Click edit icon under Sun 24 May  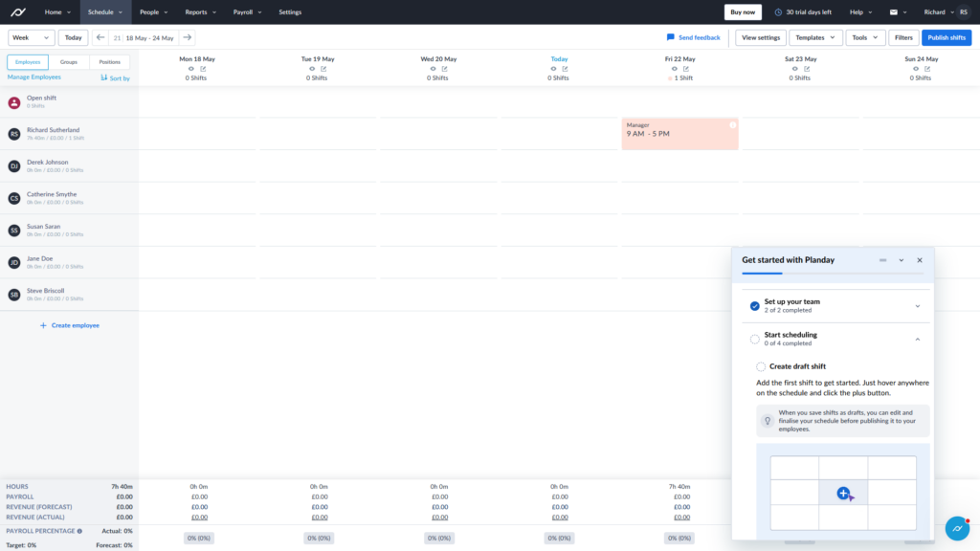click(927, 69)
